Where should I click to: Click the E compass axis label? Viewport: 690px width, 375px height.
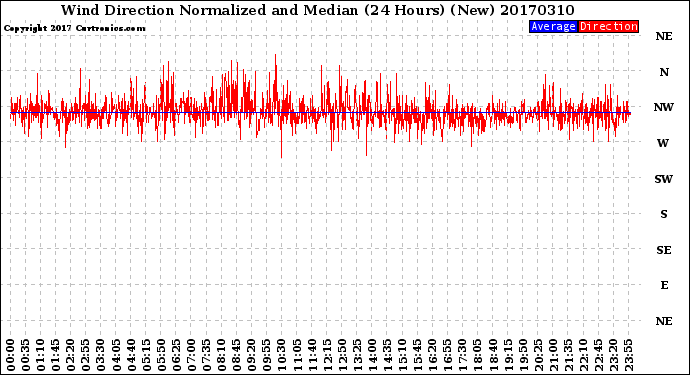(x=664, y=285)
